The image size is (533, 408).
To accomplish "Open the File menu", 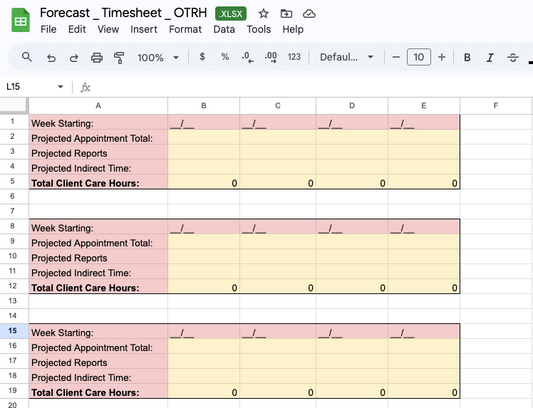I will pyautogui.click(x=48, y=29).
